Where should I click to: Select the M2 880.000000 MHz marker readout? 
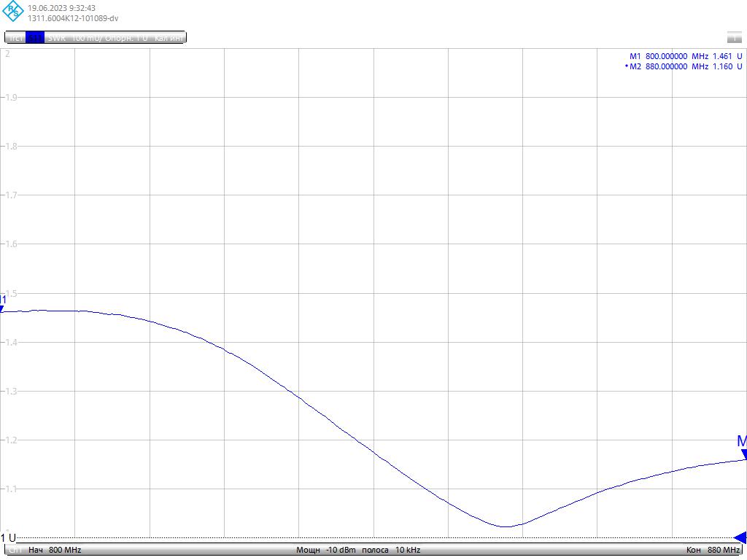tap(684, 66)
